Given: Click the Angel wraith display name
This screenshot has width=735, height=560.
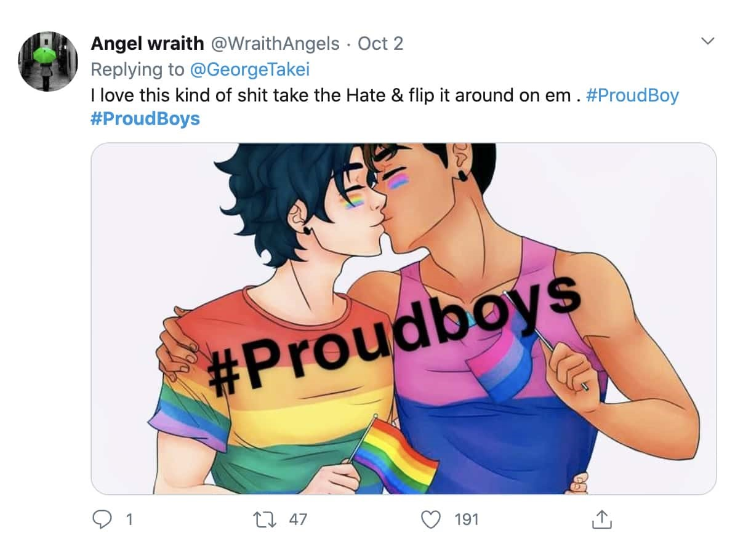Looking at the screenshot, I should (147, 43).
